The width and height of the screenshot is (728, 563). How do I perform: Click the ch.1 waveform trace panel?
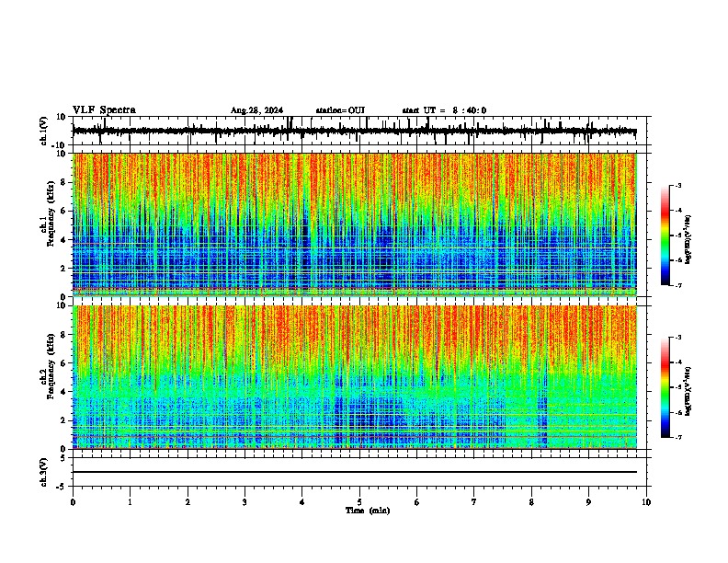coord(358,131)
